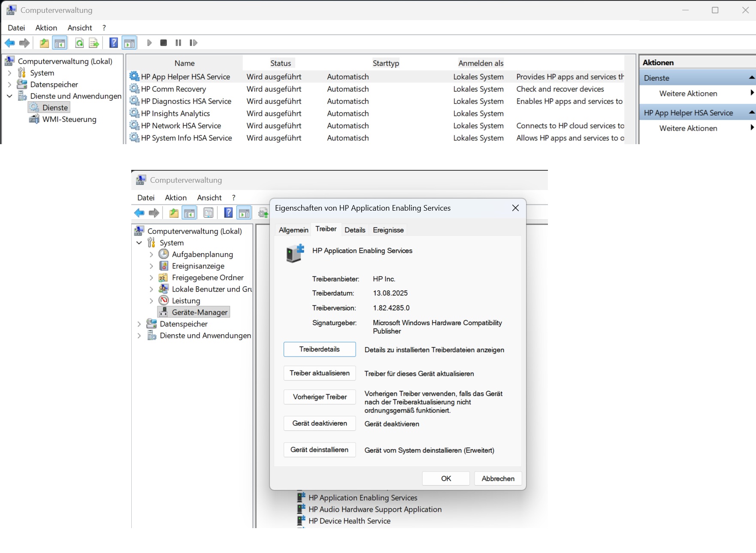Select HP Comm Recovery service row
756x553 pixels.
coord(376,89)
